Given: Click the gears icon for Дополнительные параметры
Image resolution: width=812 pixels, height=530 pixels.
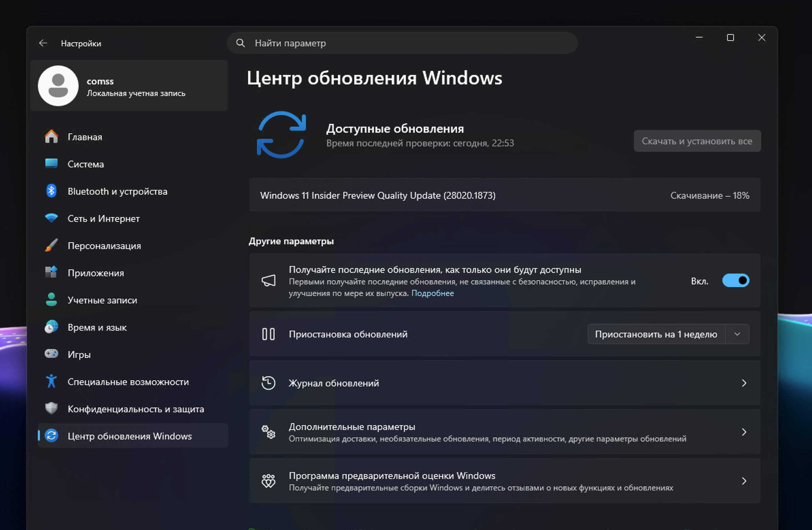Looking at the screenshot, I should click(269, 432).
